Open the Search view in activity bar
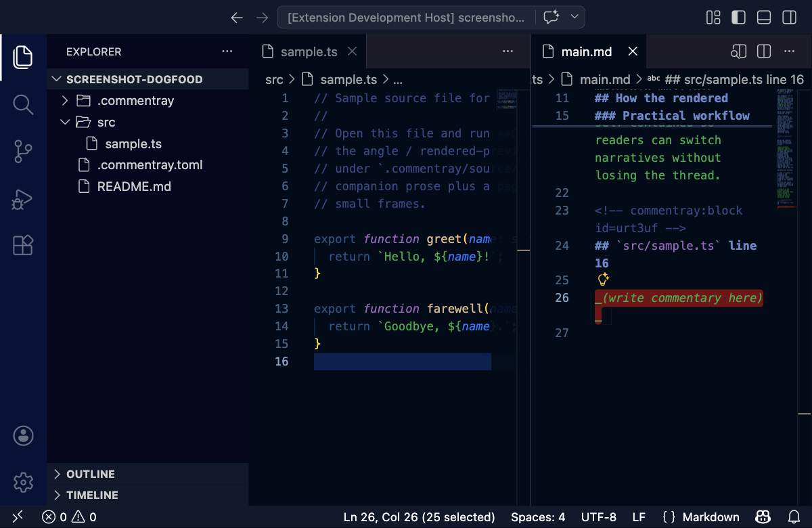The height and width of the screenshot is (528, 812). 23,104
